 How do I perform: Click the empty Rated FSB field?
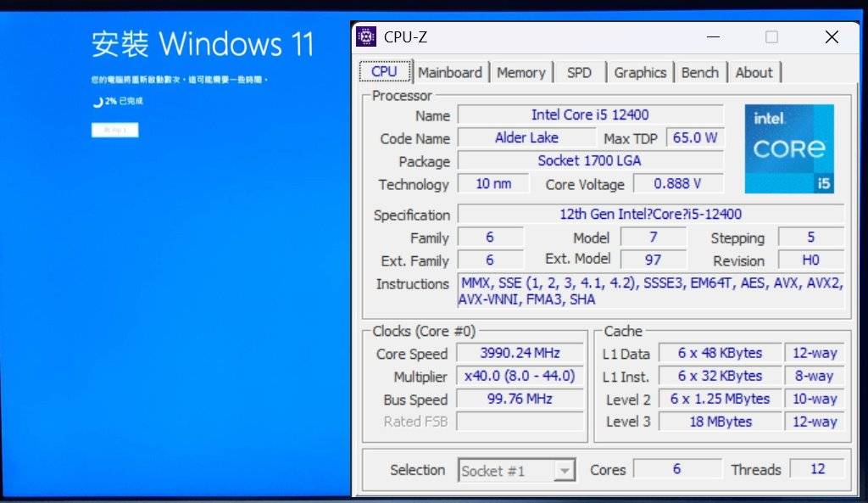[520, 422]
